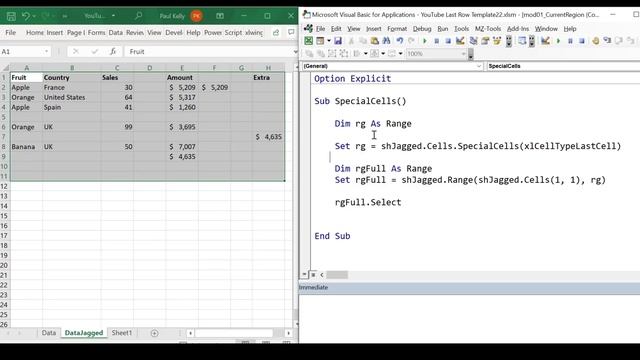The image size is (640, 360).
Task: Save the VBA project with the floppy disk icon
Action: 338,41
